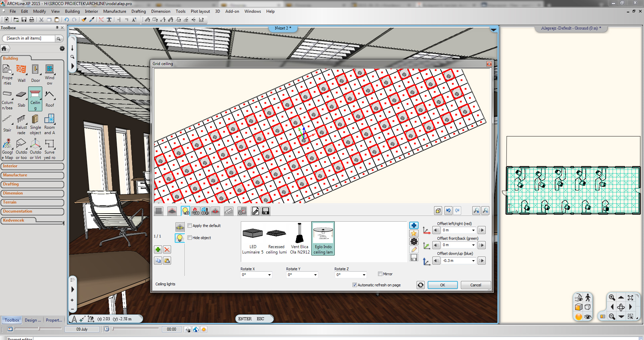Open the Drafting menu
Viewport: 644px width, 340px height.
click(x=138, y=11)
